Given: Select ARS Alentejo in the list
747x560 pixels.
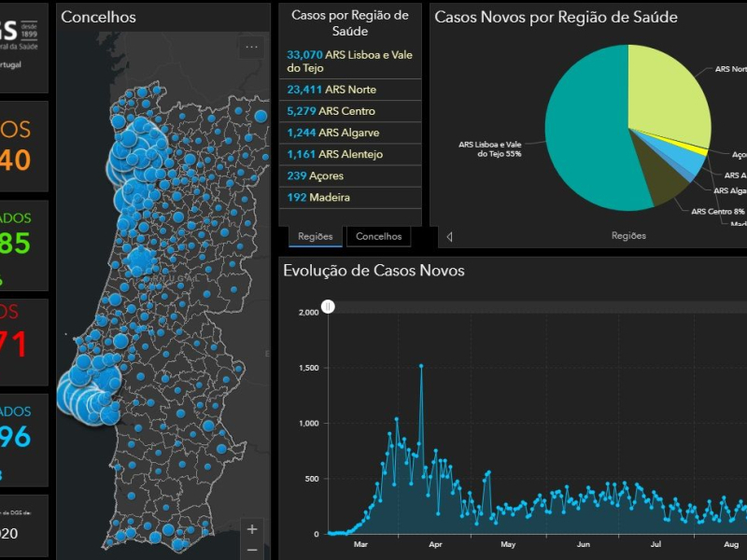Looking at the screenshot, I should click(x=350, y=154).
